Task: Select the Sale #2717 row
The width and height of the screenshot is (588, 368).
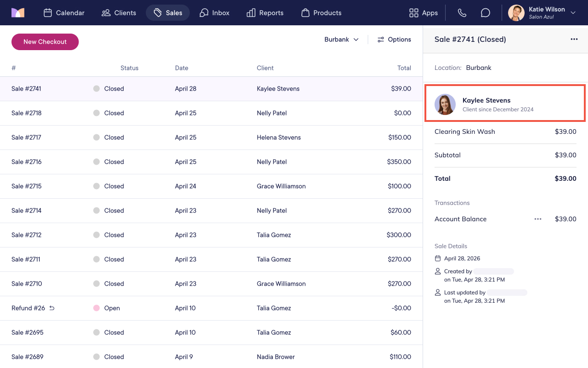Action: 211,138
